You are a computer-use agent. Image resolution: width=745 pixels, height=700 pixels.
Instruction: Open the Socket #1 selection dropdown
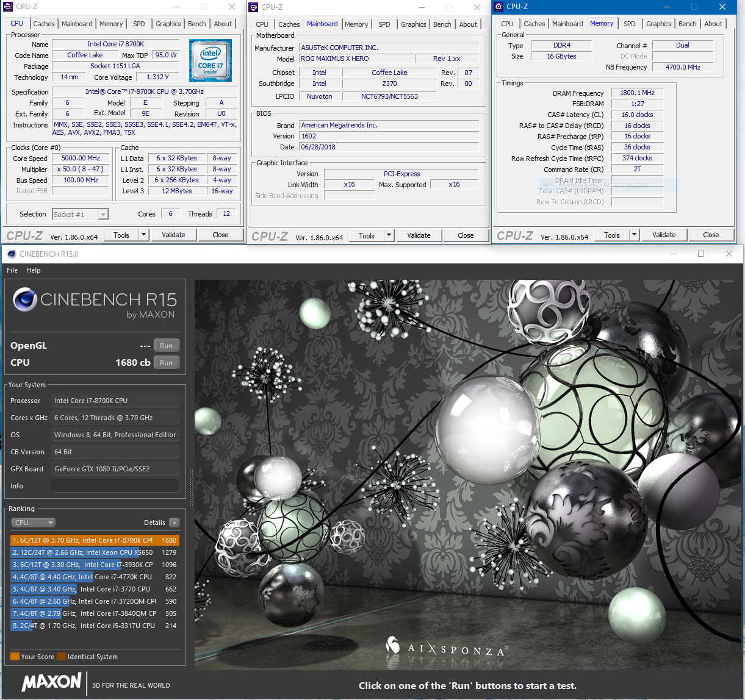point(80,214)
